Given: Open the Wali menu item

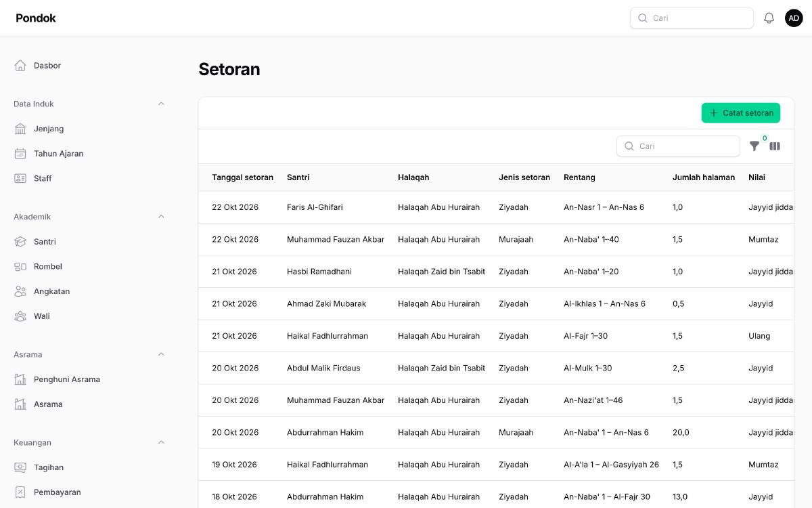Looking at the screenshot, I should [x=89, y=316].
